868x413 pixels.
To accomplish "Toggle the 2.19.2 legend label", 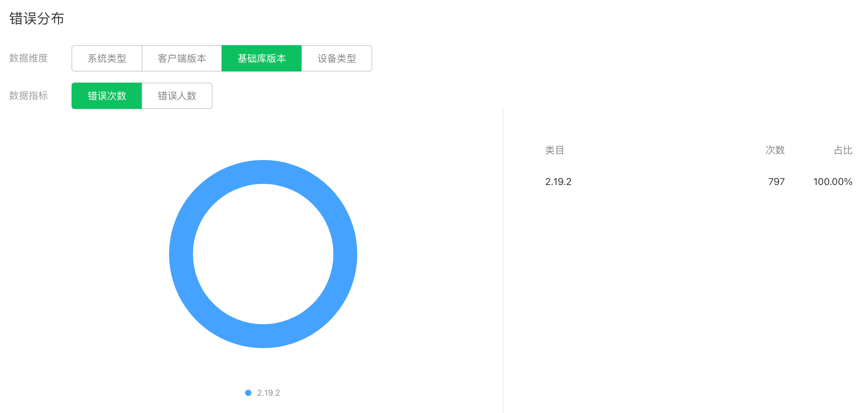I will pyautogui.click(x=268, y=393).
